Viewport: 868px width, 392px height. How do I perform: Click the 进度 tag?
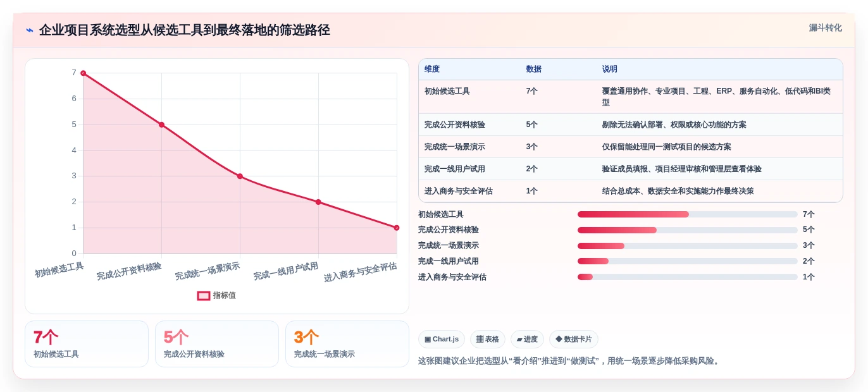[x=527, y=340]
